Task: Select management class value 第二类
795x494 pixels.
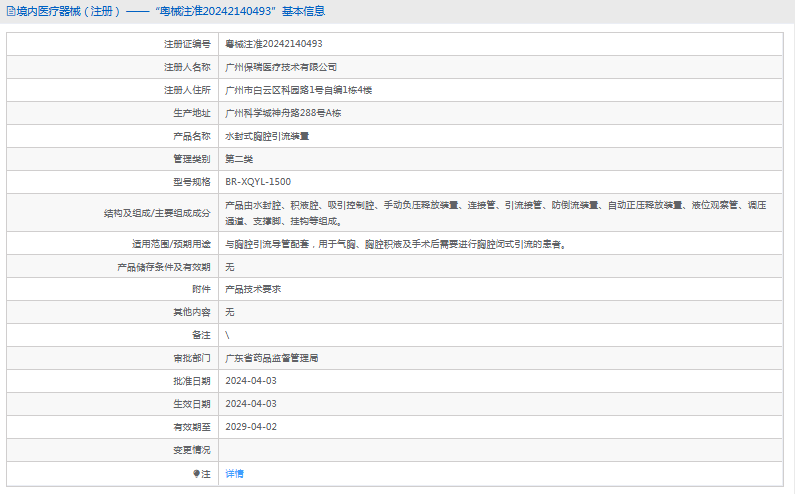Action: [x=239, y=159]
